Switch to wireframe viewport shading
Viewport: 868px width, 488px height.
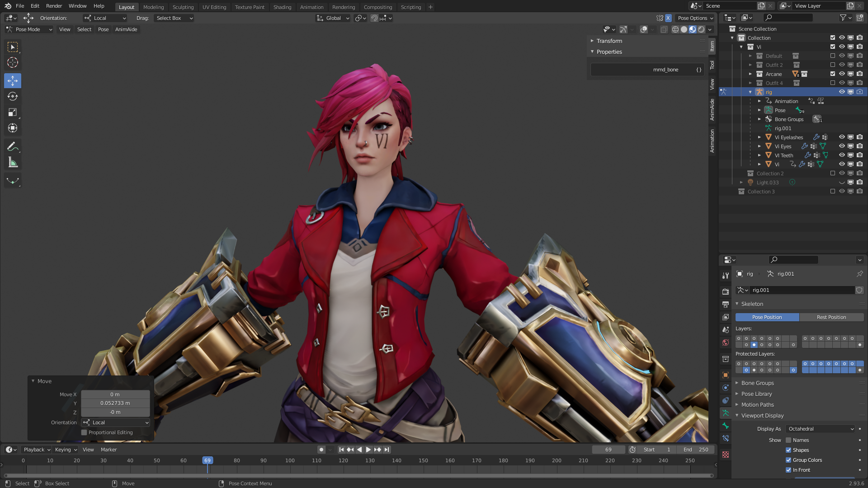click(x=675, y=29)
